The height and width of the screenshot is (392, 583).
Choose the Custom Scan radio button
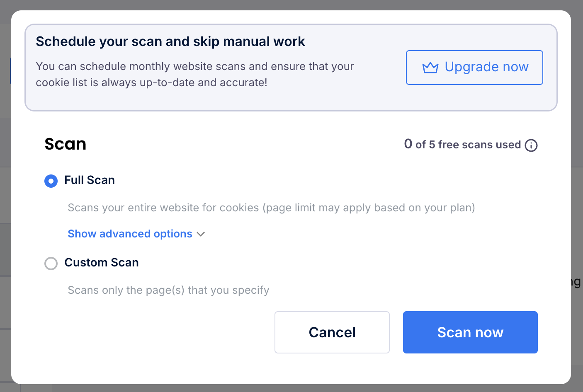click(51, 264)
